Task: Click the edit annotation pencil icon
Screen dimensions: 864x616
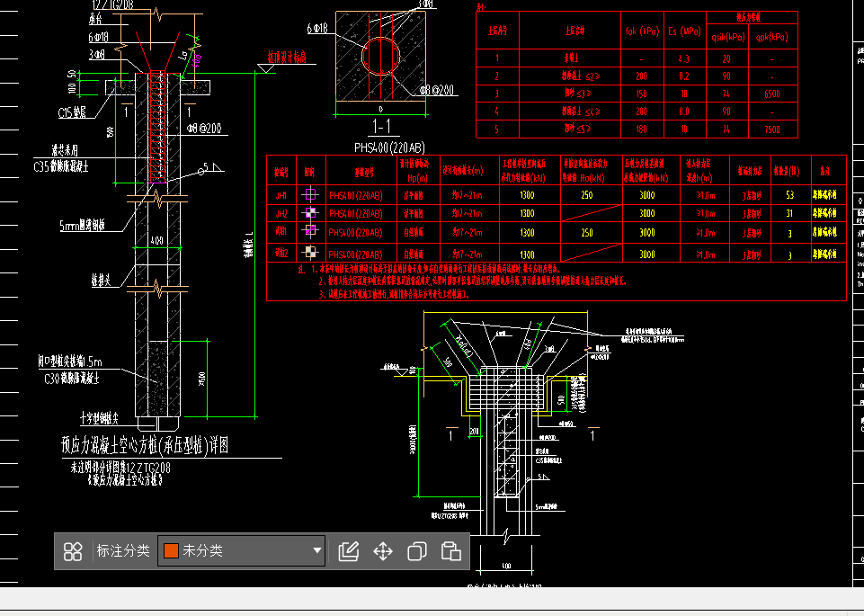Action: 348,551
